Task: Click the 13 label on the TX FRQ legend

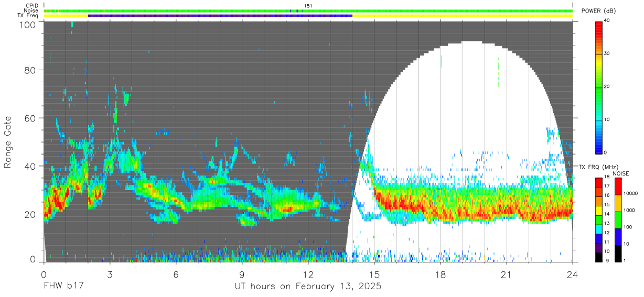Action: tap(607, 224)
